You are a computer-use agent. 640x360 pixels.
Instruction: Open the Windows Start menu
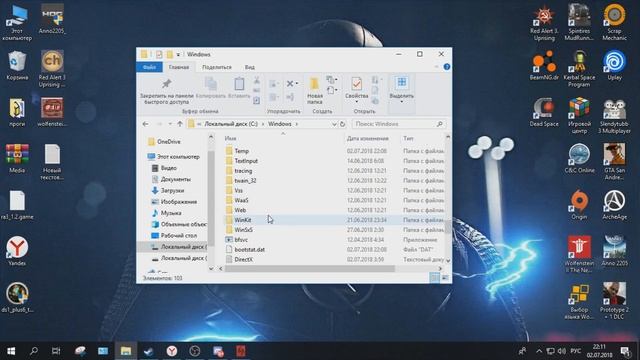point(11,351)
